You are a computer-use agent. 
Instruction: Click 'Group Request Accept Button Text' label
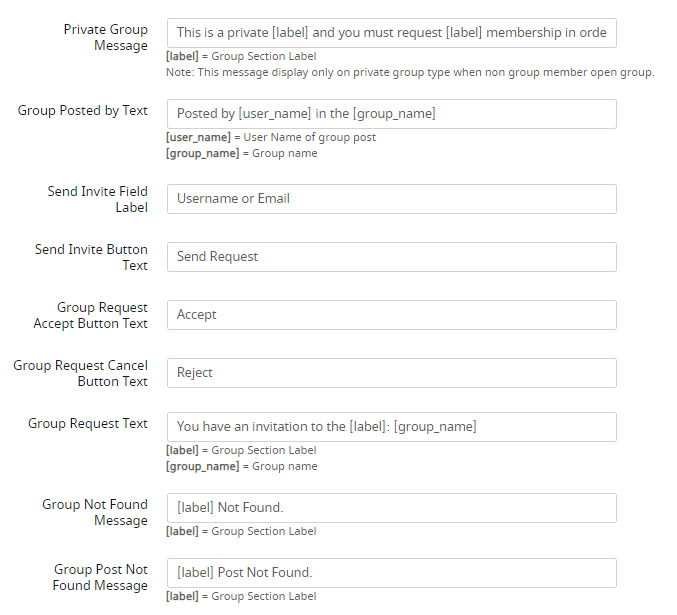click(x=90, y=315)
